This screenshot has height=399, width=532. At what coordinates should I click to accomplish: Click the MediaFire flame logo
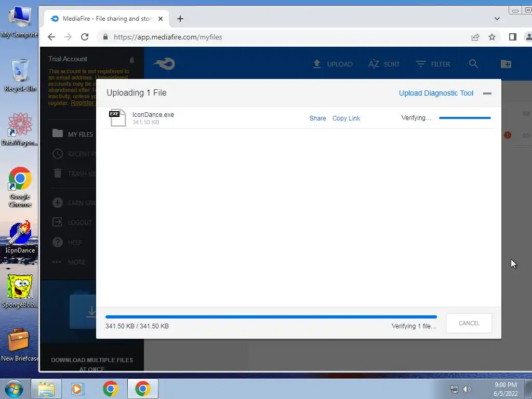point(164,63)
